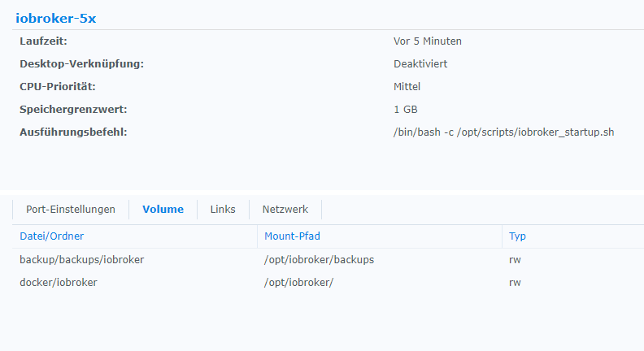Open the Port-Einstellungen tab
The width and height of the screenshot is (644, 351).
point(71,210)
